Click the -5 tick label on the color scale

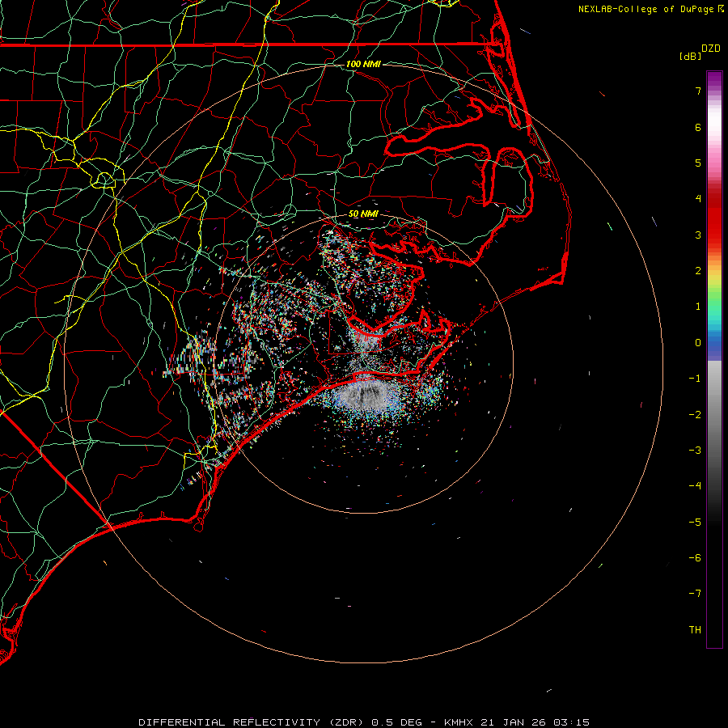click(x=695, y=523)
